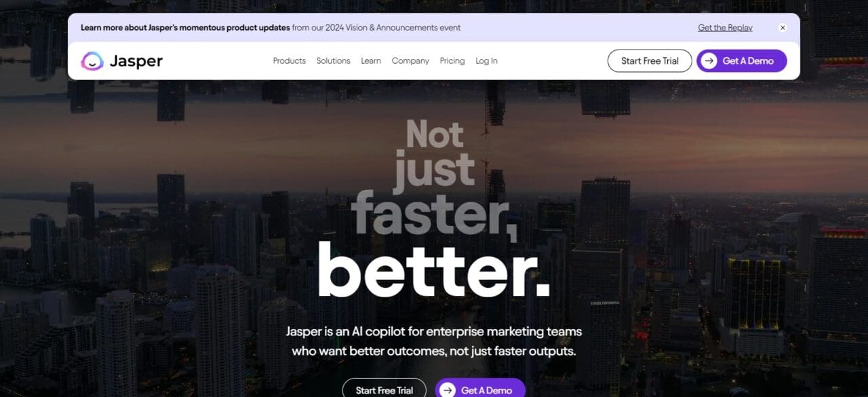Click the Jasper wordmark text
This screenshot has width=868, height=397.
click(x=136, y=61)
